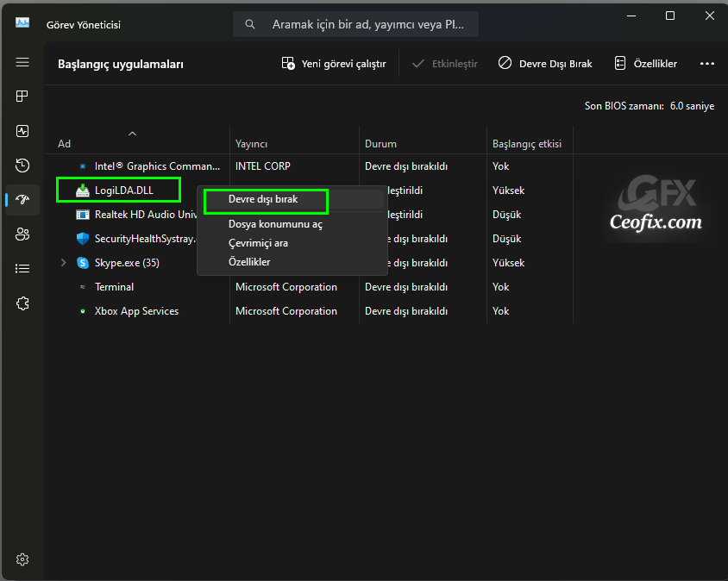
Task: Click 'Yüksek' impact in LogiLDA.DLL row
Action: 508,191
